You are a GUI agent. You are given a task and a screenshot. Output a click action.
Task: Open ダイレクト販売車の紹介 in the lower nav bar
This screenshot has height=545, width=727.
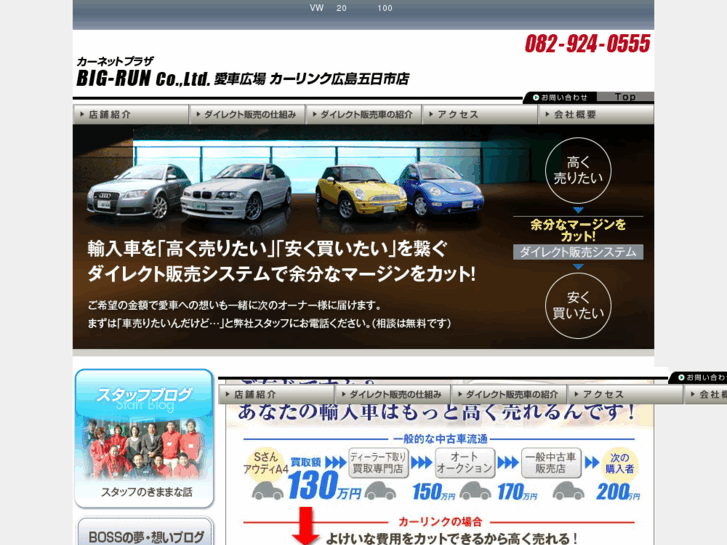click(509, 394)
